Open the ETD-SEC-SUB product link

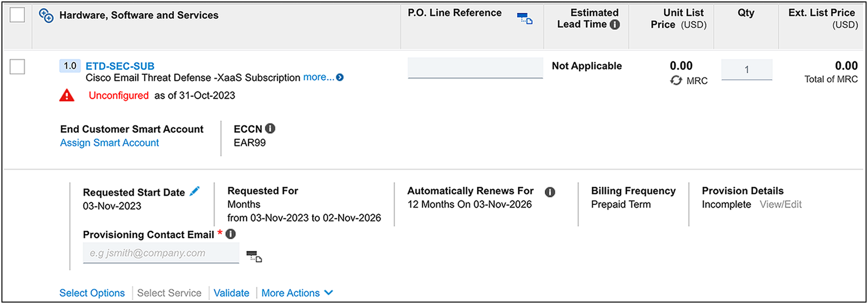coord(120,66)
